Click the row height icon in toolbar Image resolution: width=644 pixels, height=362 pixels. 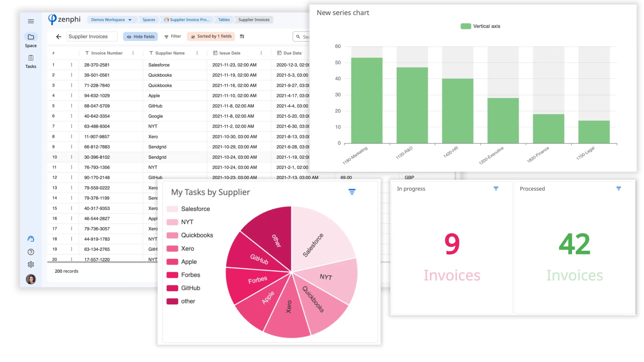coord(242,36)
